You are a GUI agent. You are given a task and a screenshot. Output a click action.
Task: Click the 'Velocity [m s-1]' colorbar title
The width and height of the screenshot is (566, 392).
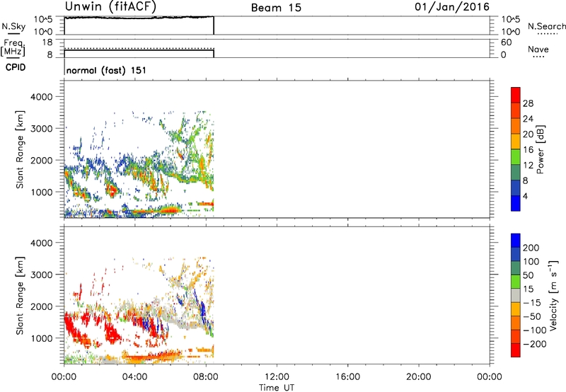click(553, 295)
